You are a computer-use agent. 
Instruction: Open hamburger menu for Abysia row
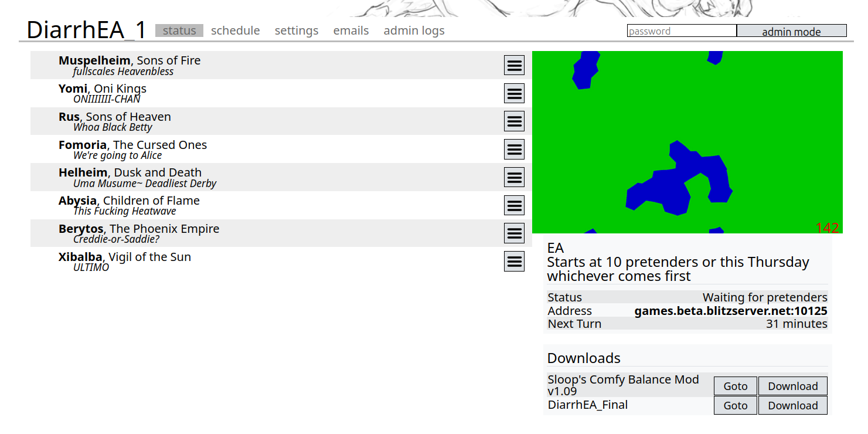(514, 205)
